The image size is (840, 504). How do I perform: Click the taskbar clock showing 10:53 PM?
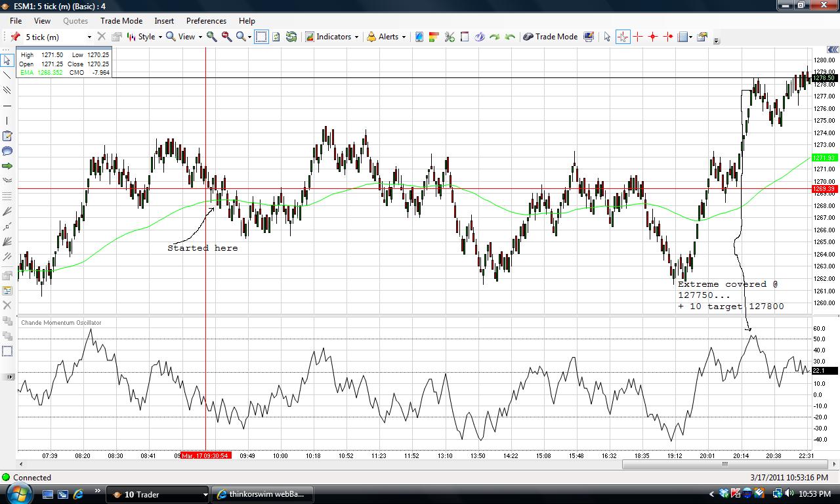816,494
